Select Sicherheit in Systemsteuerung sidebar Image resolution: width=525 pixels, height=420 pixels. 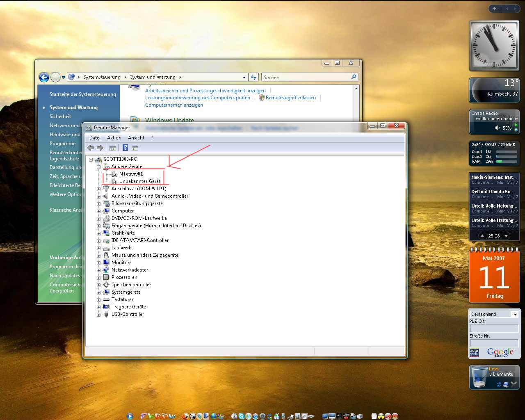60,116
